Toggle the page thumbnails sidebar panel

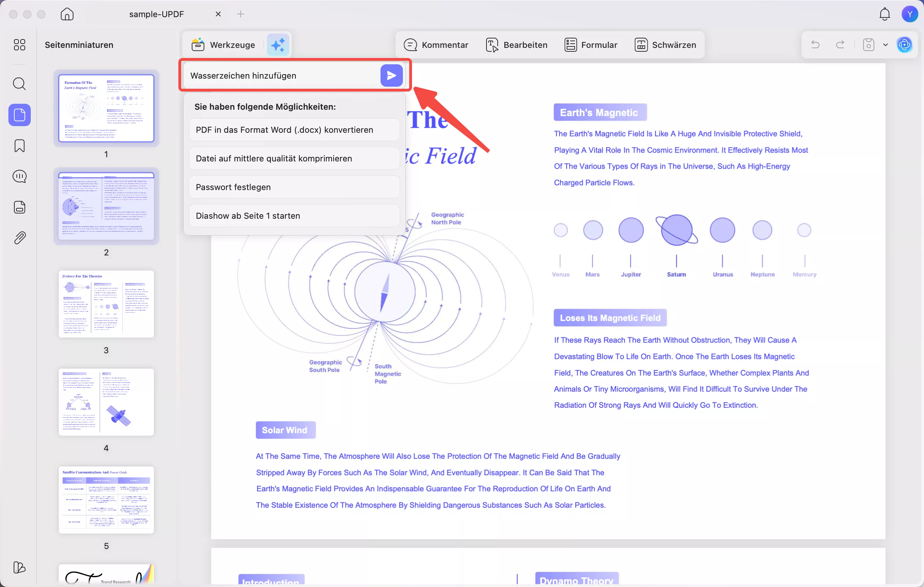(20, 115)
